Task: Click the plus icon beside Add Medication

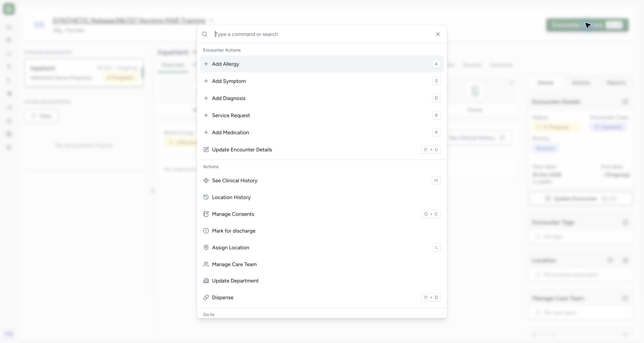Action: [x=206, y=133]
